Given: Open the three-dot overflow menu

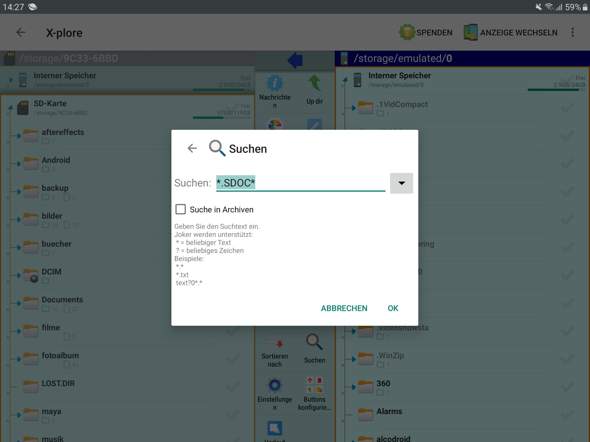Looking at the screenshot, I should click(573, 32).
